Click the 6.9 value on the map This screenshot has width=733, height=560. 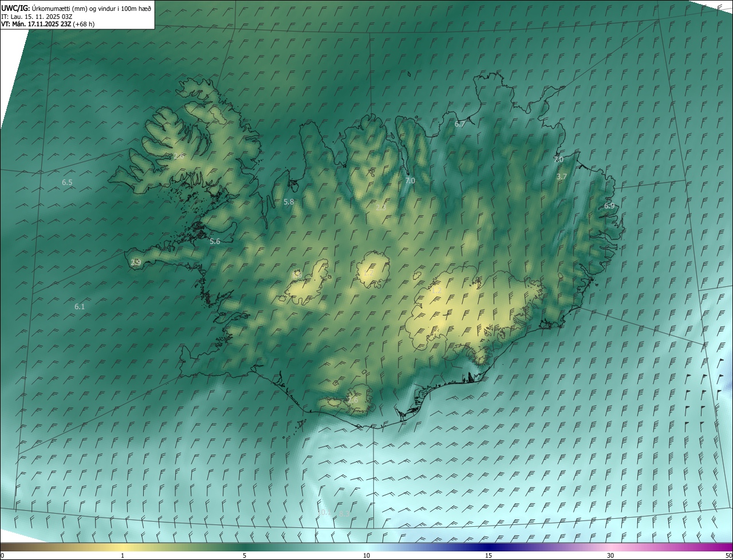(x=609, y=206)
